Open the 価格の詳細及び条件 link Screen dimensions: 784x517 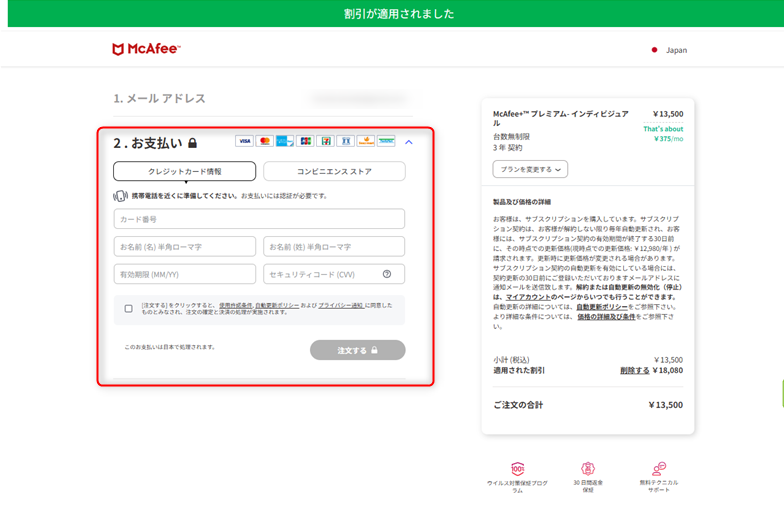pyautogui.click(x=606, y=317)
